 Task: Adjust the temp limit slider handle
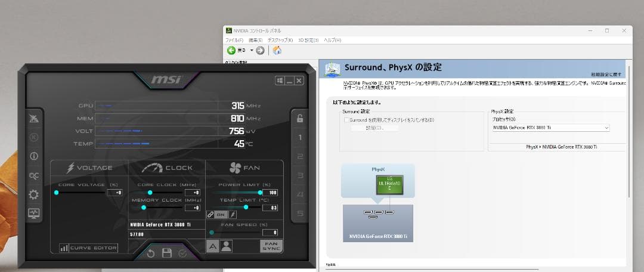point(246,208)
